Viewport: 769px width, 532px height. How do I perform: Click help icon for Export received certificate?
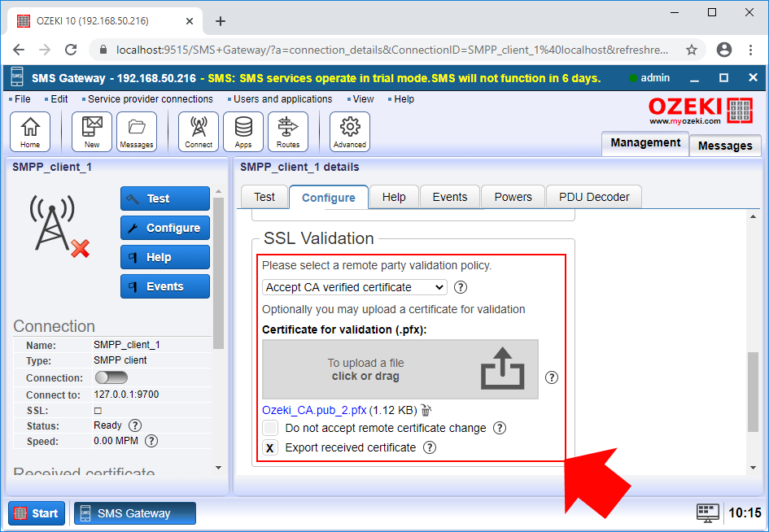tap(429, 447)
